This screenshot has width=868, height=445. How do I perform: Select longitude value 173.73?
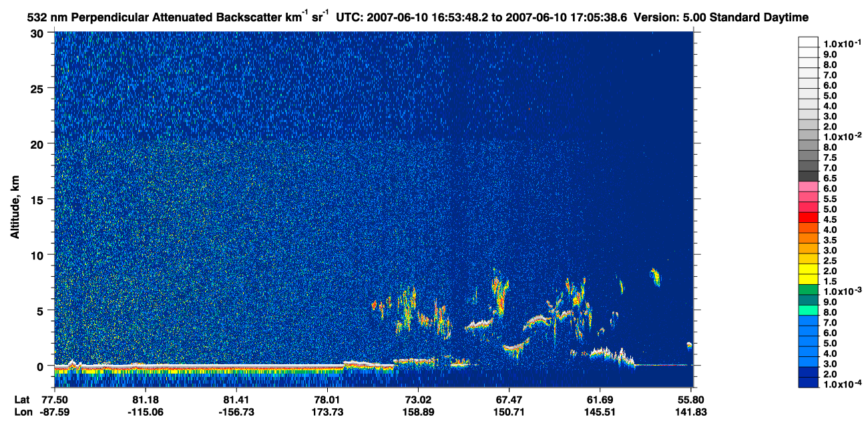327,412
